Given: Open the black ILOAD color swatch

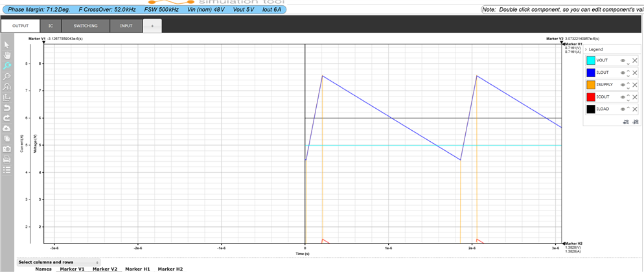Looking at the screenshot, I should point(591,109).
